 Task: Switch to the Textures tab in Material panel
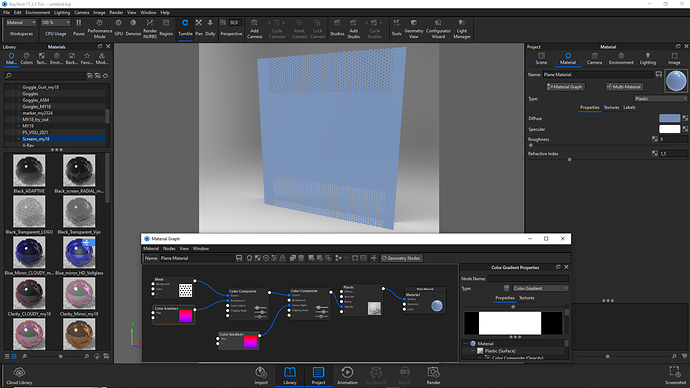[611, 107]
